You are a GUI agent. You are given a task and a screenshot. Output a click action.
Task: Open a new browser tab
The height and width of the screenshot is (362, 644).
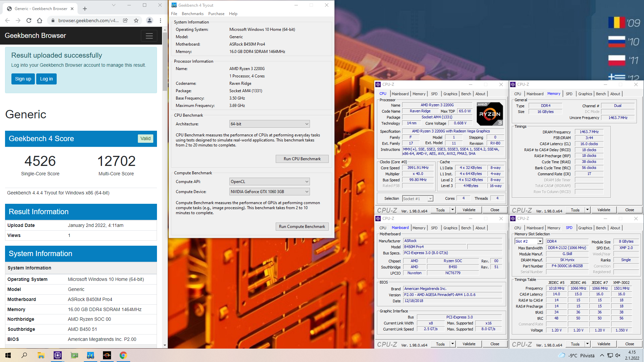85,9
